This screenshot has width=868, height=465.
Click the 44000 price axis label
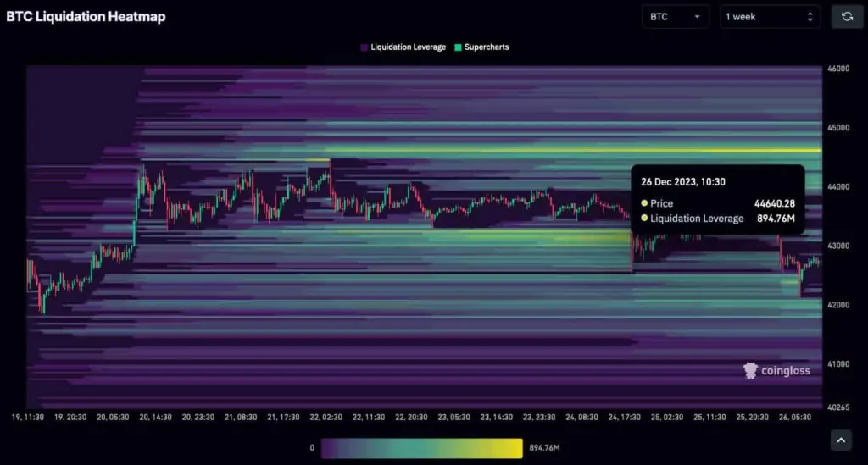838,187
